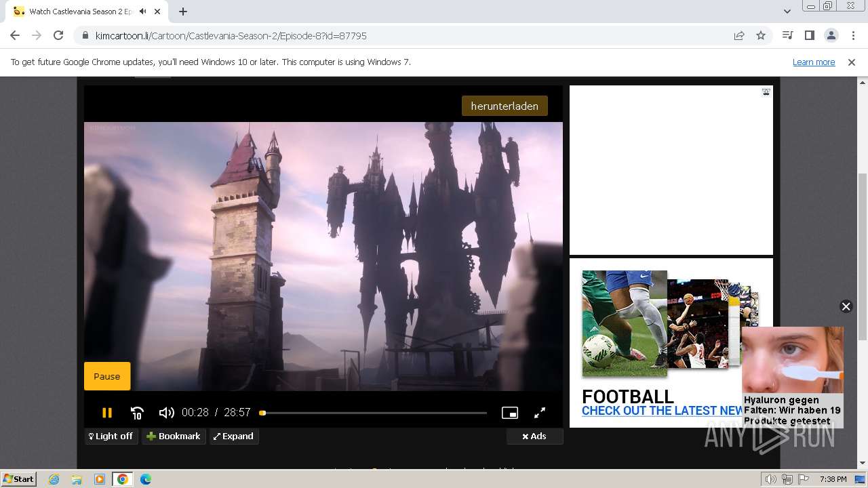Image resolution: width=868 pixels, height=488 pixels.
Task: Hide Ads below the player
Action: pos(534,436)
